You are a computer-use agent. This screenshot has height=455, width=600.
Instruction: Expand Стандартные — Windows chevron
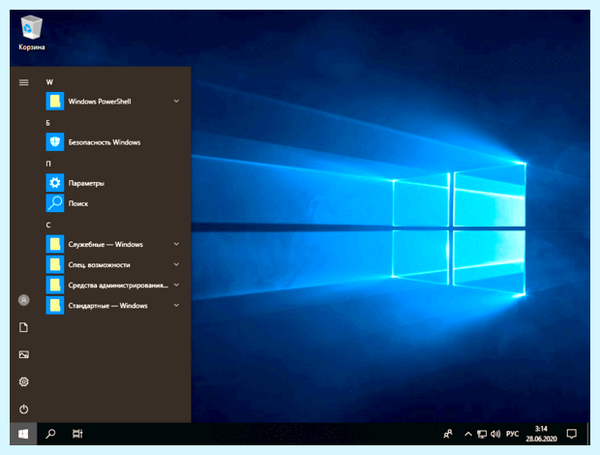[x=176, y=305]
